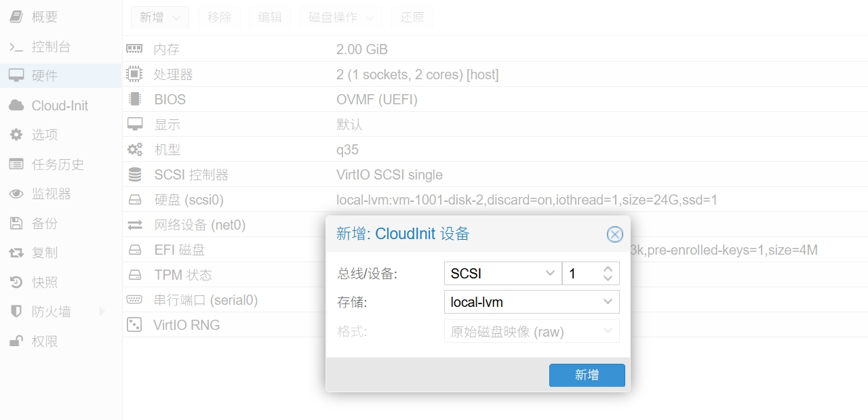Screen dimensions: 868x420
Task: Expand the 防火墙 submenu arrow
Action: click(x=102, y=312)
